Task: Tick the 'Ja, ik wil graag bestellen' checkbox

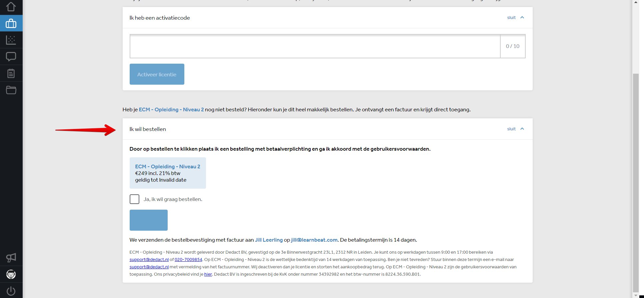Action: tap(134, 199)
